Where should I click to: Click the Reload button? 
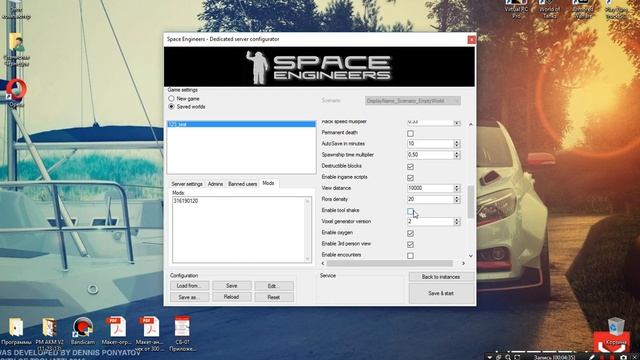231,297
